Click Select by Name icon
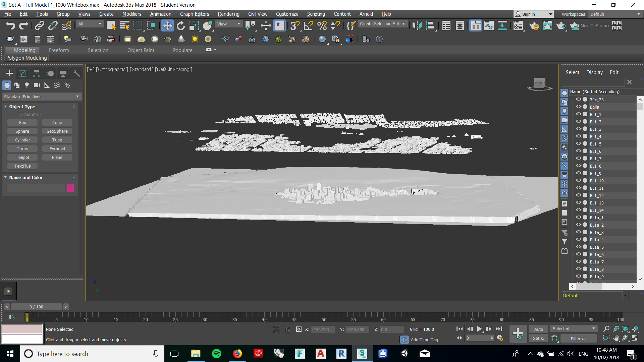This screenshot has width=644, height=362. [x=124, y=25]
